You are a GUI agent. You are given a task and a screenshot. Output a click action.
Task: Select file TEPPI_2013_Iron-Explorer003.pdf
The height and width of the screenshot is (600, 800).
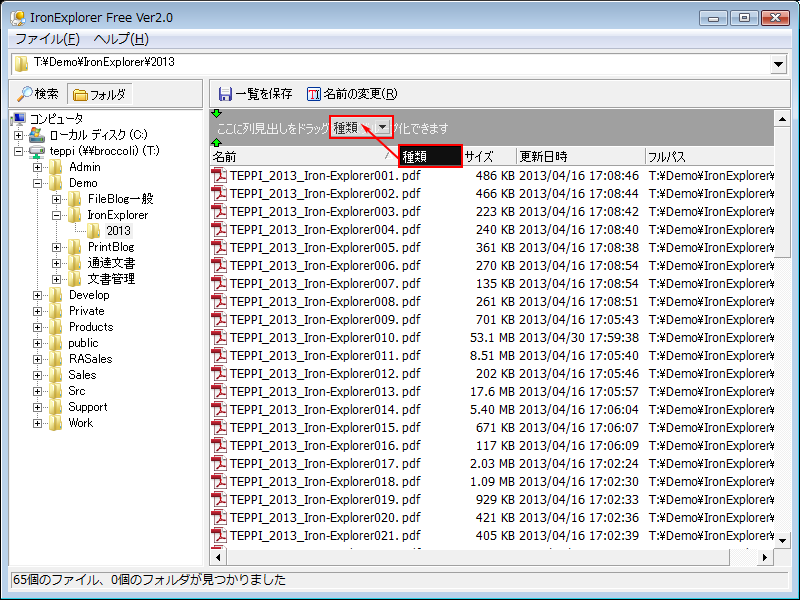[x=325, y=212]
